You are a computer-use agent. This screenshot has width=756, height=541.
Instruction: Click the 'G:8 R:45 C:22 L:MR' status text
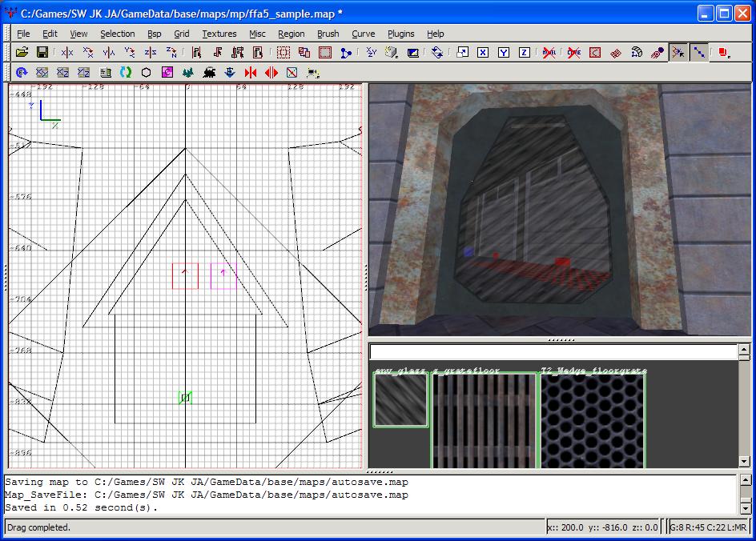click(708, 527)
